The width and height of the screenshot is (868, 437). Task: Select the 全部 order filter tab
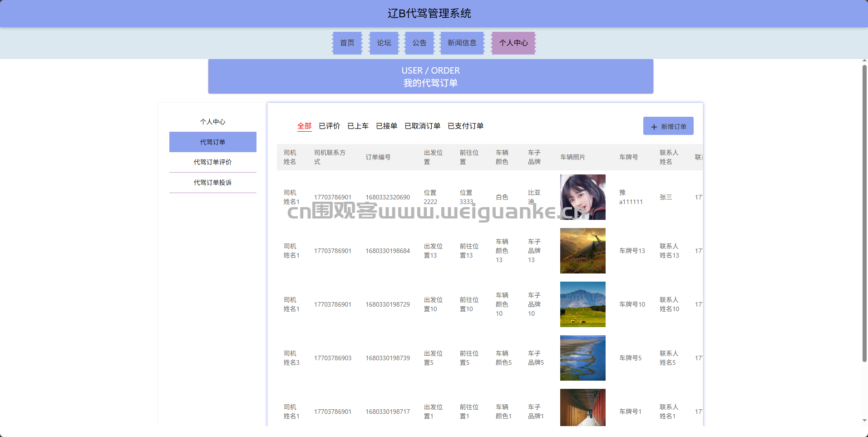(x=305, y=126)
